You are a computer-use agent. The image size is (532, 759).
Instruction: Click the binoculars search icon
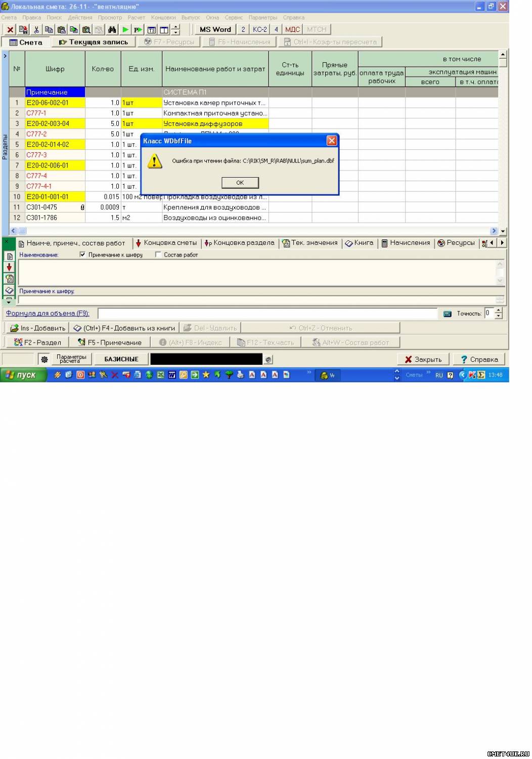click(112, 30)
